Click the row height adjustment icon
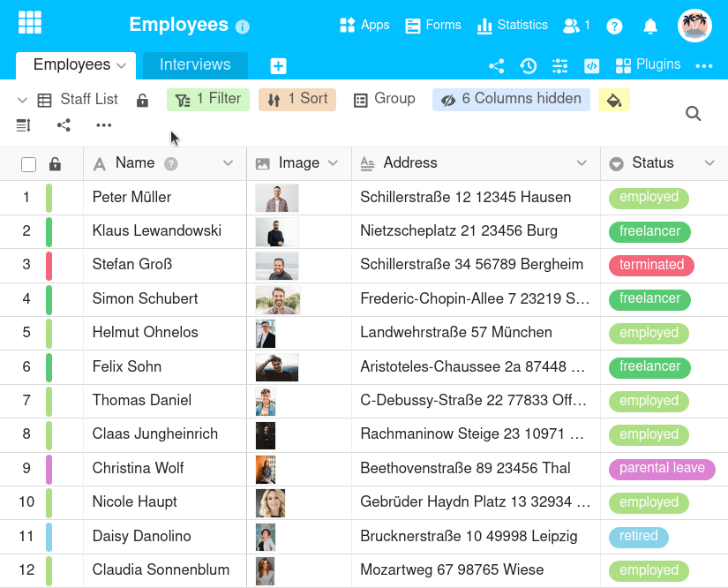The width and height of the screenshot is (728, 588). [x=23, y=125]
